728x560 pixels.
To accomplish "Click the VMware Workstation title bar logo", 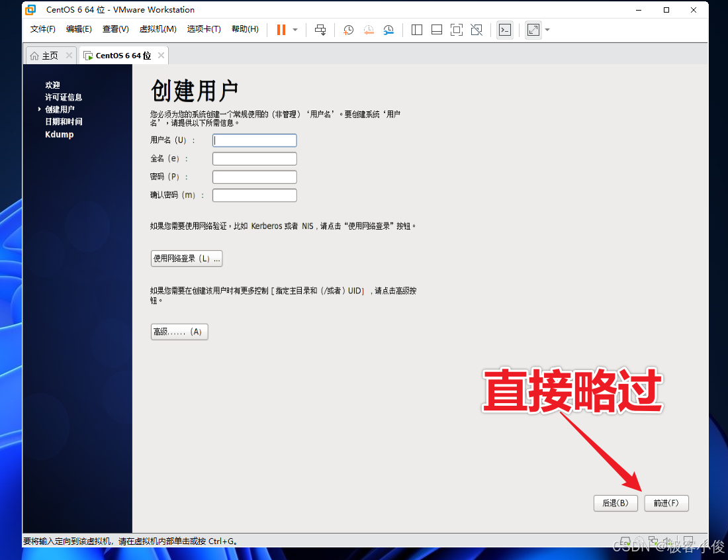I will [30, 10].
